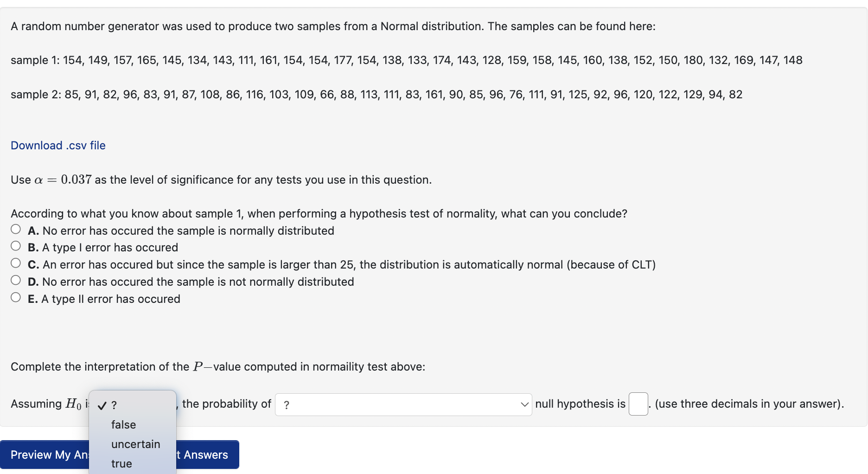Choose "uncertain" from the open dropdown

[135, 444]
